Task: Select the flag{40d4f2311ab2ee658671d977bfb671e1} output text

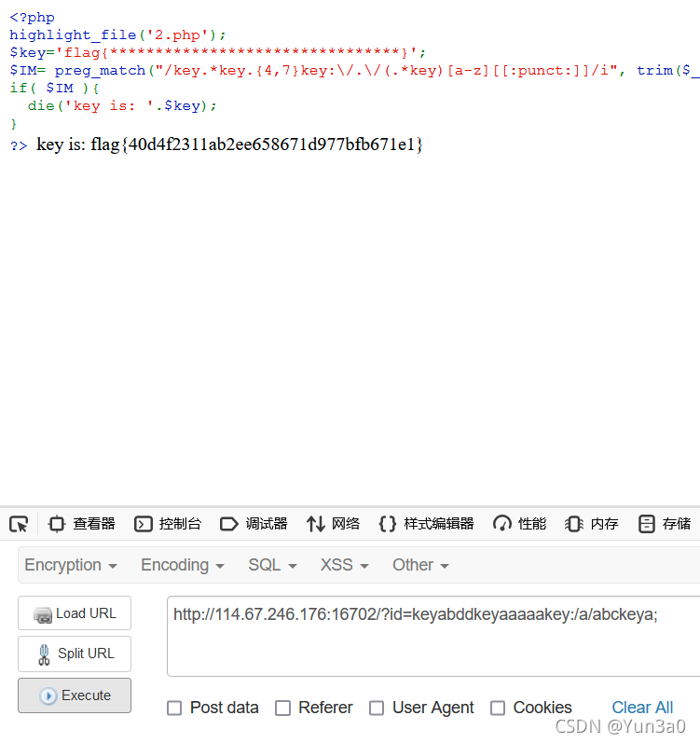Action: click(256, 144)
